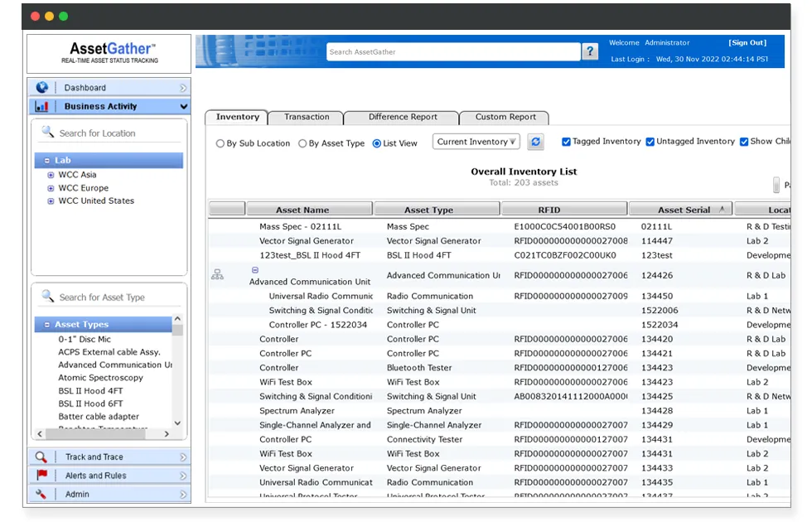Click the Asset Types horizontal scroll right arrow

[167, 434]
